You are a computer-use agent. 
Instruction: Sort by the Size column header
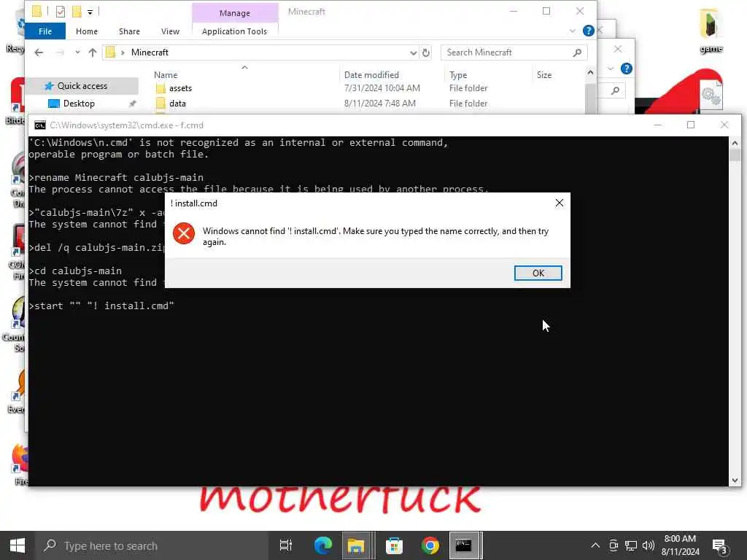(544, 75)
